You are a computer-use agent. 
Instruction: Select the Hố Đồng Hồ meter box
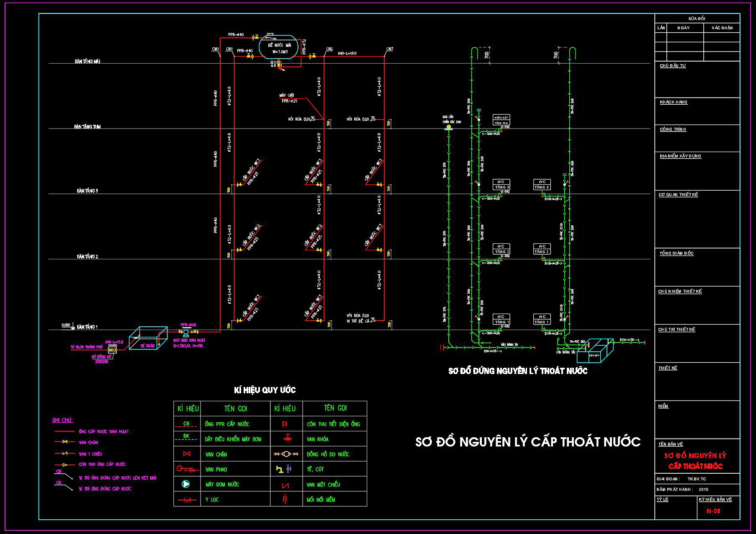(x=112, y=350)
